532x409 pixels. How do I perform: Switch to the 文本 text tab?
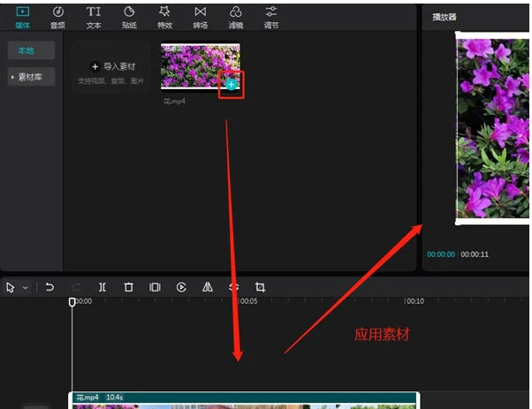pyautogui.click(x=94, y=18)
